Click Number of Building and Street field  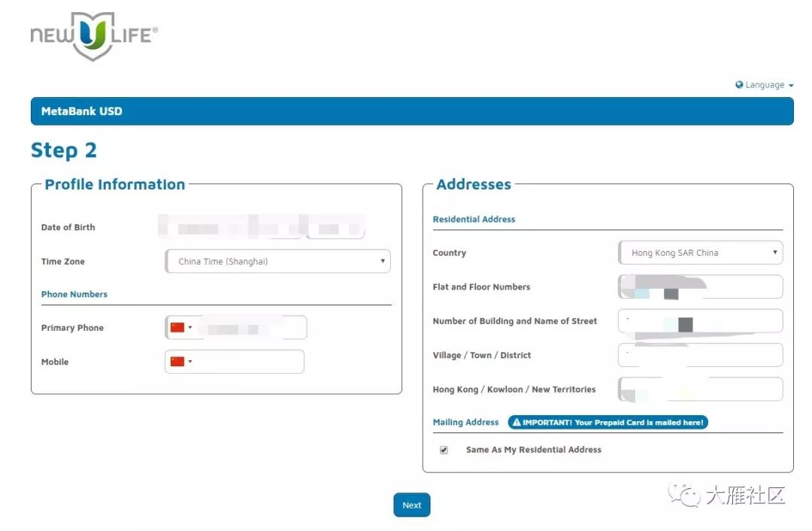coord(701,321)
